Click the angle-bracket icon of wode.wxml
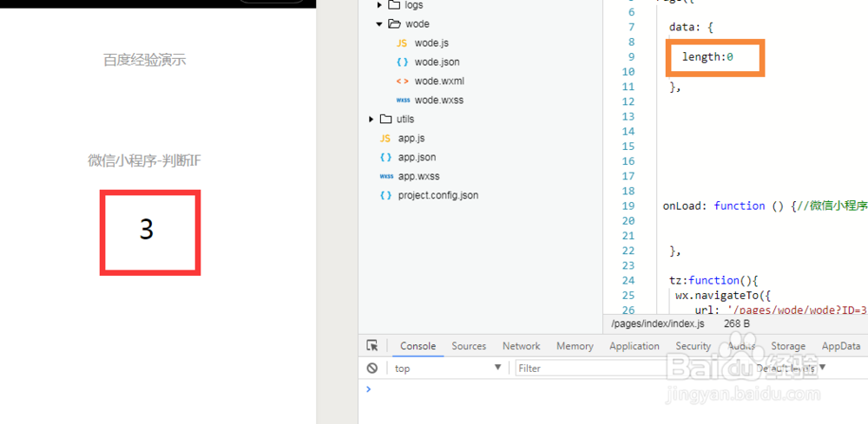Viewport: 868px width, 424px height. coord(402,82)
